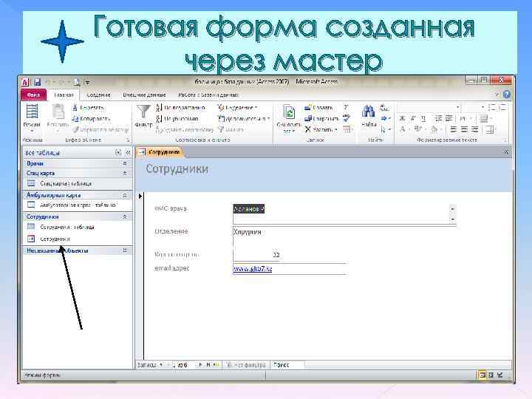Screen dimensions: 532x399
Task: Open the www.gkb7.kz link
Action: pyautogui.click(x=253, y=269)
